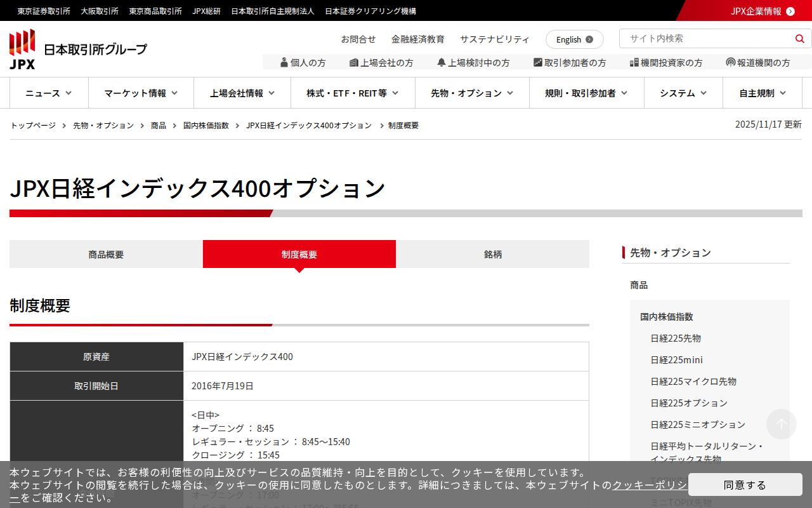Open 国内株価指数 in sidebar

coord(667,317)
